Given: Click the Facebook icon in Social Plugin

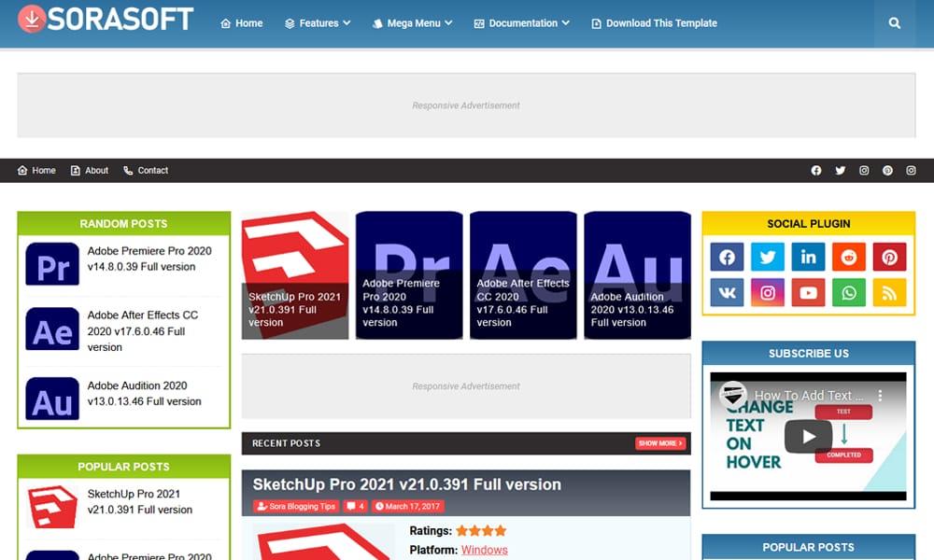Looking at the screenshot, I should 727,257.
